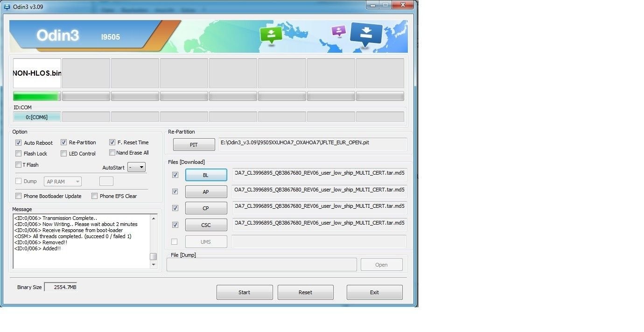
Task: Tick the T Flash checkbox
Action: point(19,165)
